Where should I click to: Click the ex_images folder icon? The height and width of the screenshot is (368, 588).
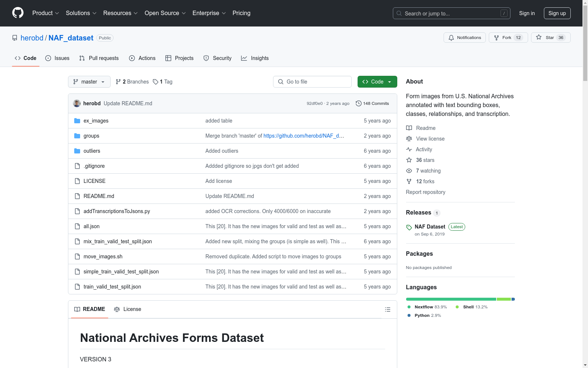point(77,121)
